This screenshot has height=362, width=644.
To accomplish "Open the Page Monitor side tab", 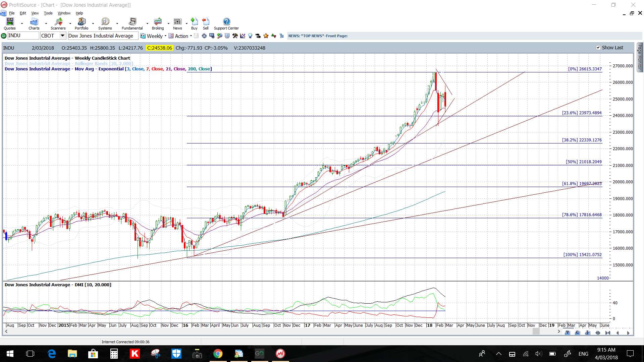I will [x=640, y=57].
